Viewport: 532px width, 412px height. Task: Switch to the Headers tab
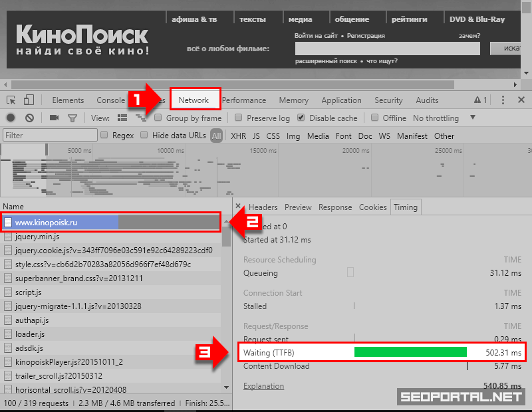tap(263, 207)
